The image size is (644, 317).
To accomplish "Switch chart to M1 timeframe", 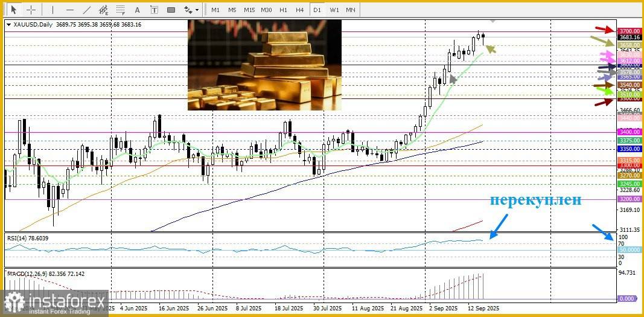I will (215, 10).
